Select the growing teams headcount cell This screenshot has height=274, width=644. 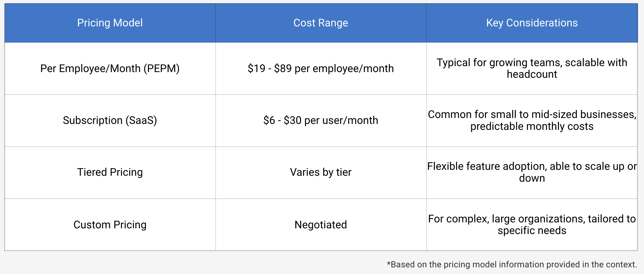click(x=532, y=68)
